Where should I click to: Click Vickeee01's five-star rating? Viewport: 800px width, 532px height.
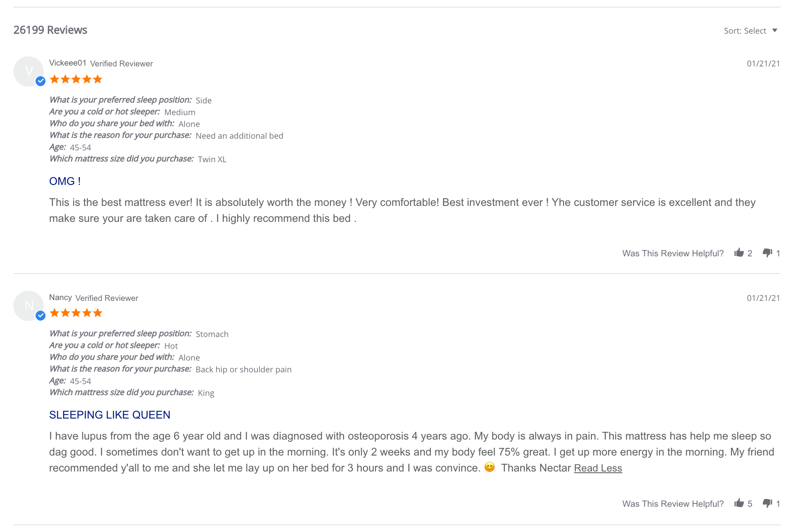pos(76,79)
